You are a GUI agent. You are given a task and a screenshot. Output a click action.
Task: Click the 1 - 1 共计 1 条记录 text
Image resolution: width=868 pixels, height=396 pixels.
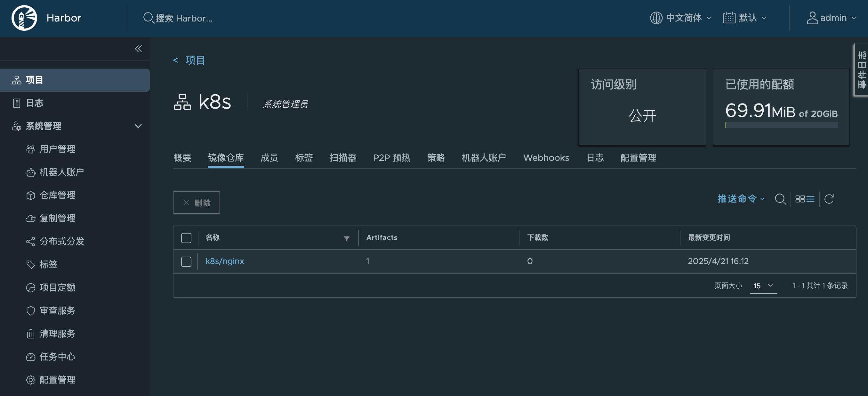[820, 286]
